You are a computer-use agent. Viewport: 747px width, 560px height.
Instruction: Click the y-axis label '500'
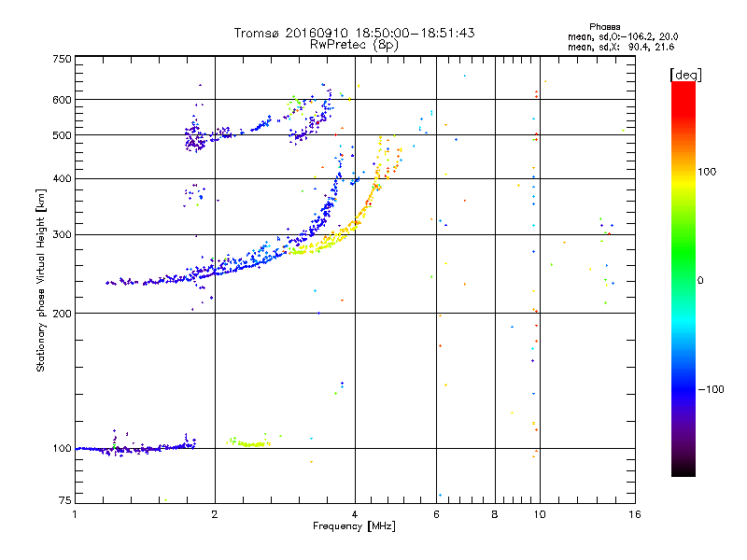[x=62, y=135]
